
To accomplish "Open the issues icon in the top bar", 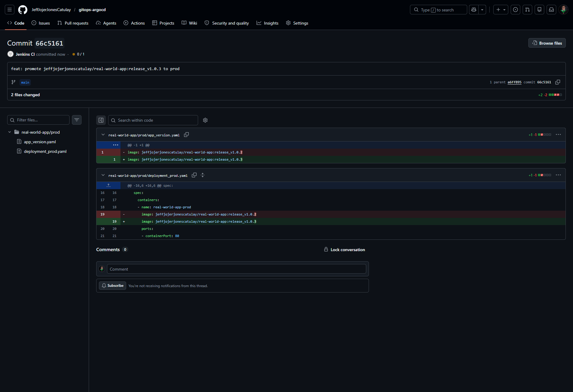I will pyautogui.click(x=515, y=10).
